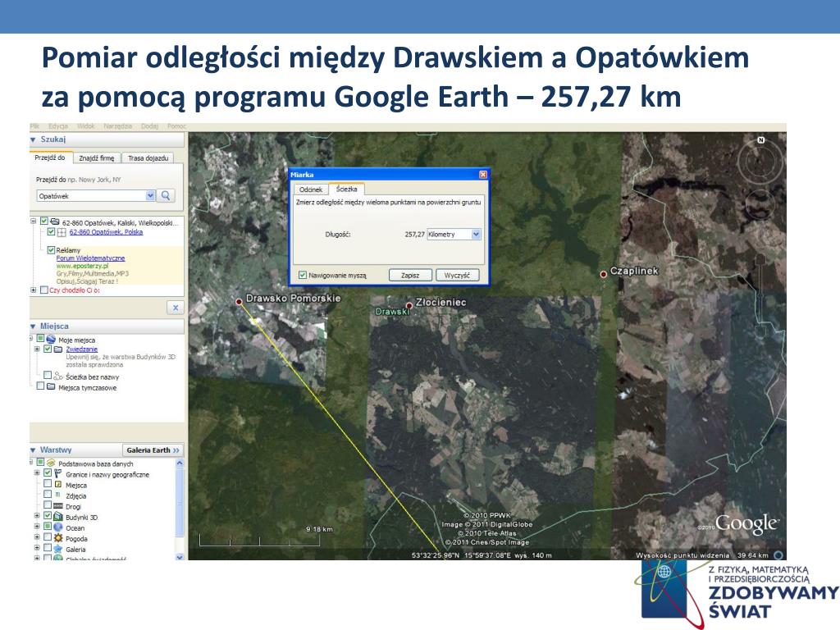Click the Zapisz button
Screen dimensions: 840x630
click(410, 275)
